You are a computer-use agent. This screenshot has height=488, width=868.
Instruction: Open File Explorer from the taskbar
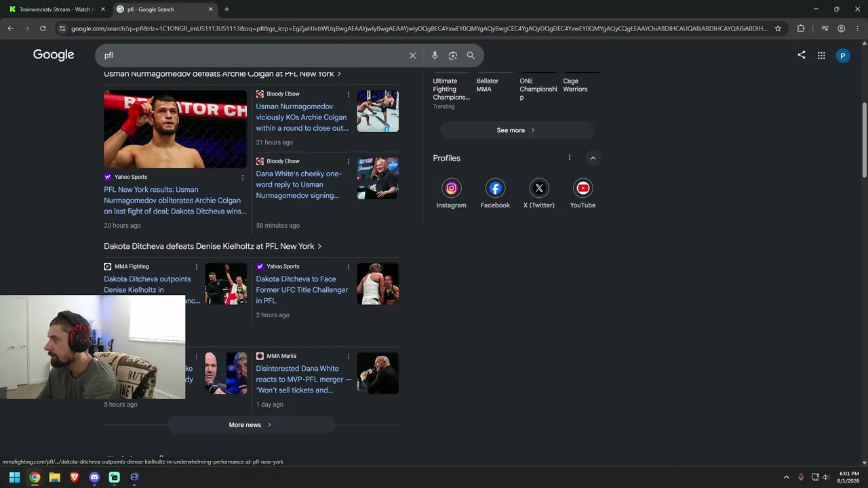[54, 477]
